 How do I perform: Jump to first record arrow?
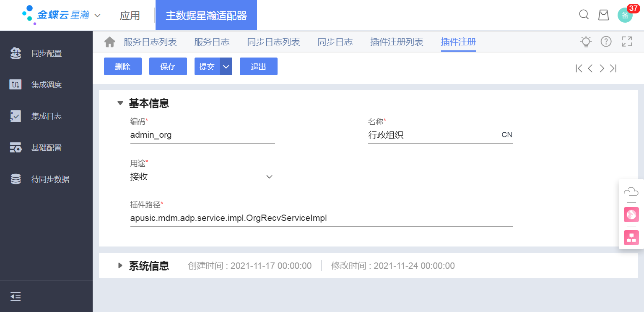pos(579,68)
